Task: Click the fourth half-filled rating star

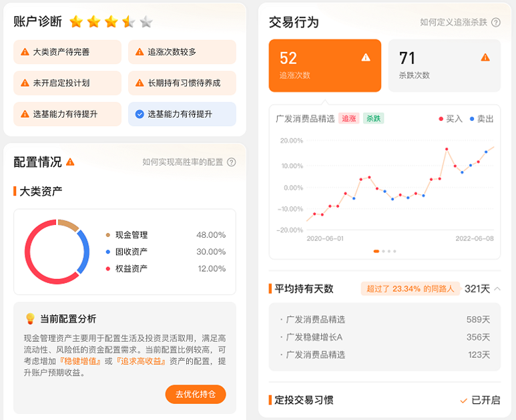Action: point(129,22)
